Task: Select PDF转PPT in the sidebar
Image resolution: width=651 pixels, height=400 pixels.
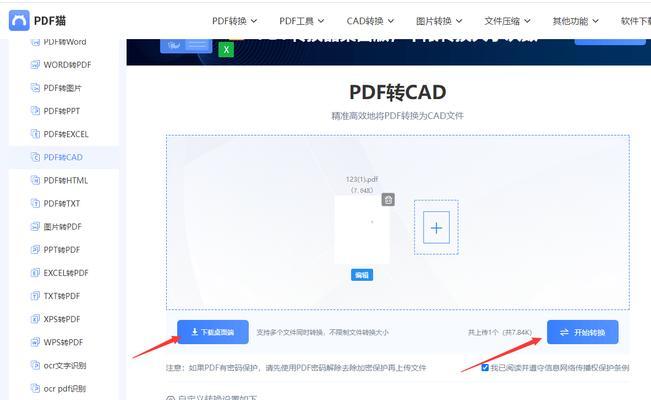Action: point(64,111)
